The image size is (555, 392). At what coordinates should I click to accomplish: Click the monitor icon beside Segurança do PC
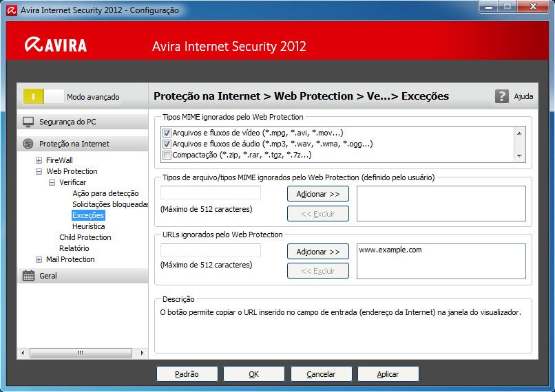pos(28,122)
